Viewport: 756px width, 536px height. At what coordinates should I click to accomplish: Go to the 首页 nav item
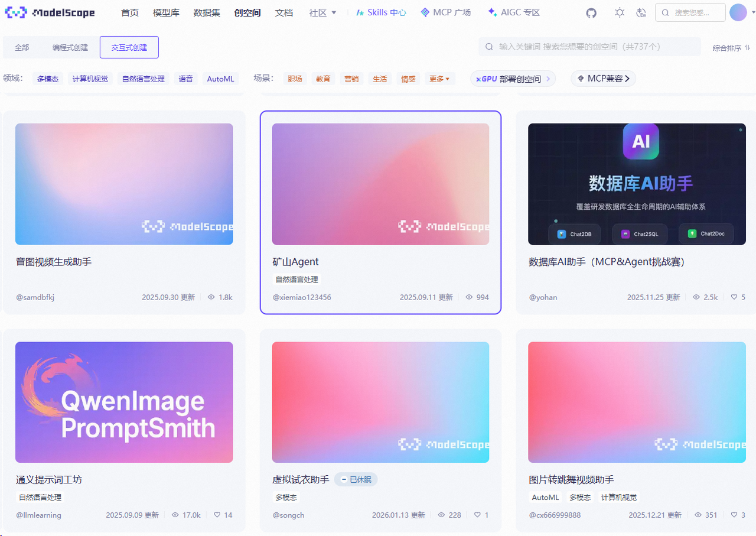pos(130,12)
